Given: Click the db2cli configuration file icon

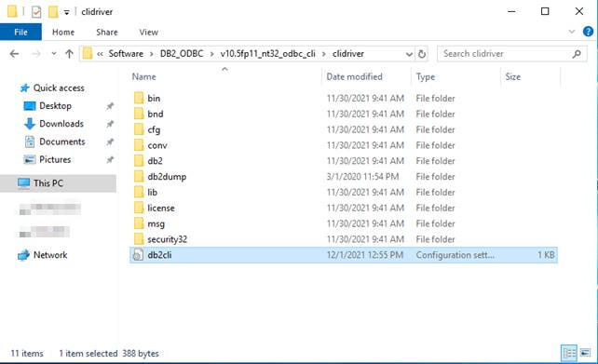Looking at the screenshot, I should 138,255.
